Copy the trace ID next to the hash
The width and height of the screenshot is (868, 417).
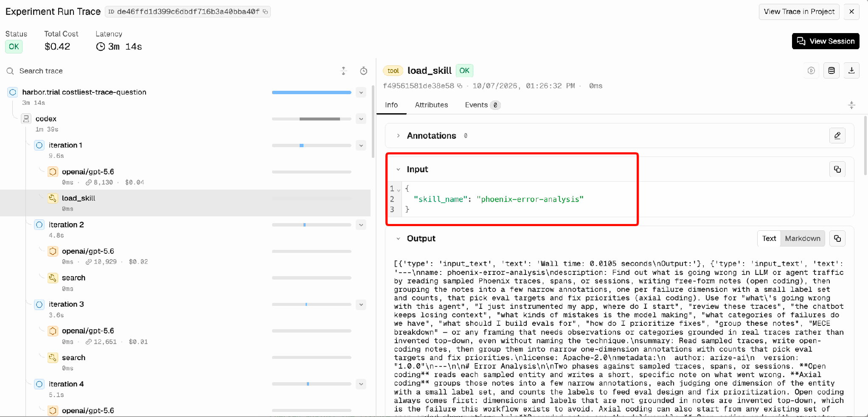pos(265,12)
